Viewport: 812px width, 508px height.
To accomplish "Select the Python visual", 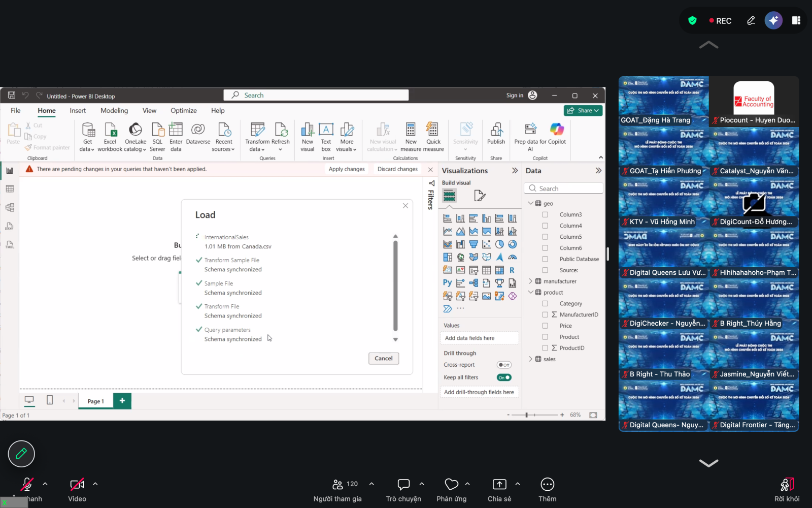I will 448,283.
